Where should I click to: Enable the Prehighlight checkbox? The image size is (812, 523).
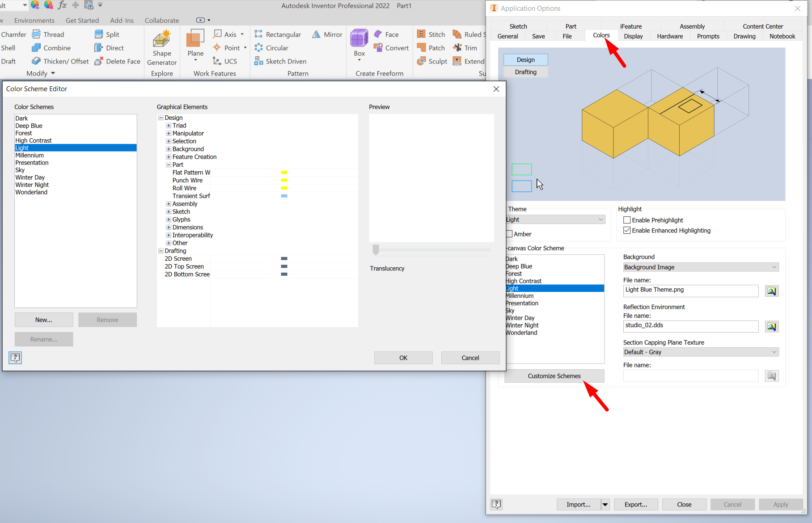click(x=627, y=219)
